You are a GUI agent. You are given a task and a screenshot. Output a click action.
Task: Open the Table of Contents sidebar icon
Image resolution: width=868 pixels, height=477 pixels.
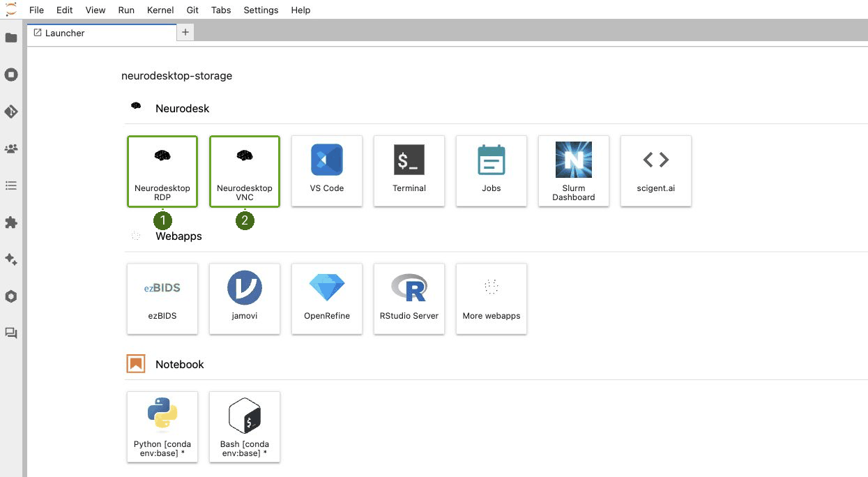[x=11, y=185]
